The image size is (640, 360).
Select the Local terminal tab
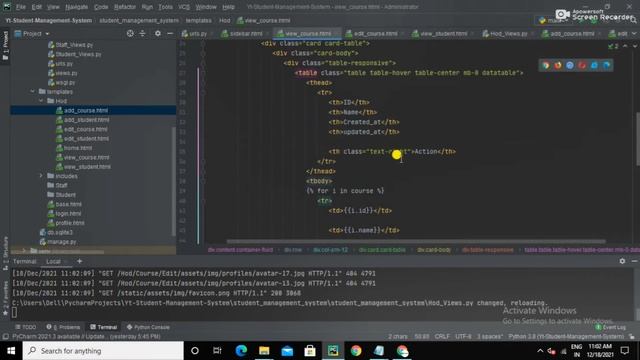(x=53, y=261)
